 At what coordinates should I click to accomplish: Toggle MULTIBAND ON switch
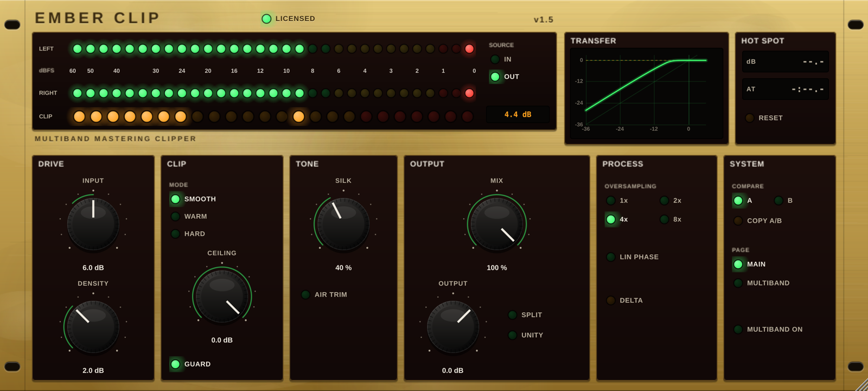click(768, 329)
